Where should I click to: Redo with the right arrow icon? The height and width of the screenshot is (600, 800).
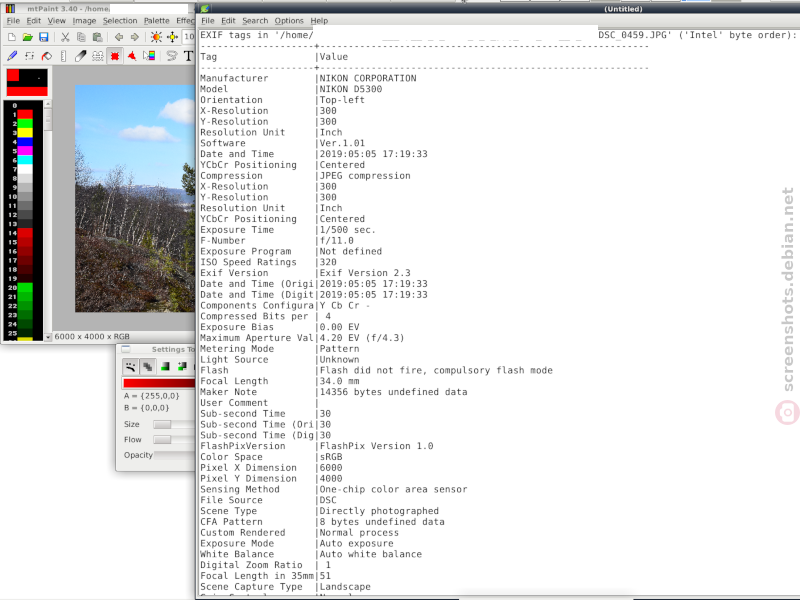(x=135, y=37)
